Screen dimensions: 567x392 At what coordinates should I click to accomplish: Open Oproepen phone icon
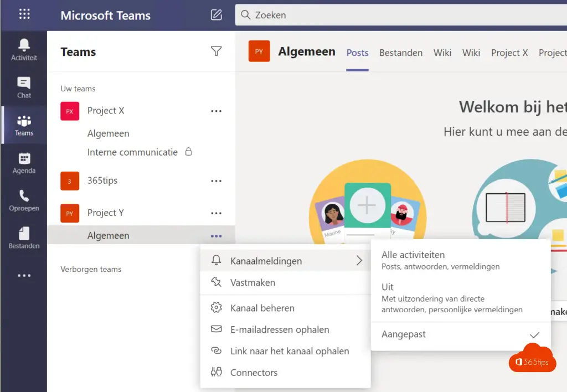coord(24,200)
